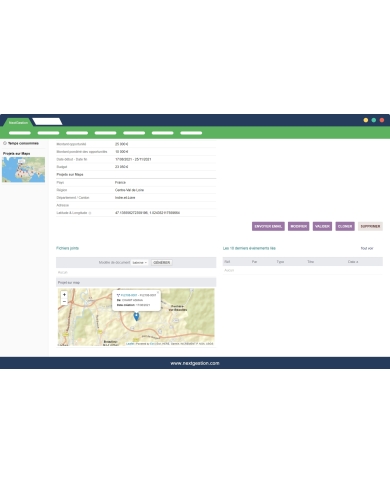Screen dimensions: 390x484
Task: Click the GÉNÉRER document button
Action: click(162, 263)
